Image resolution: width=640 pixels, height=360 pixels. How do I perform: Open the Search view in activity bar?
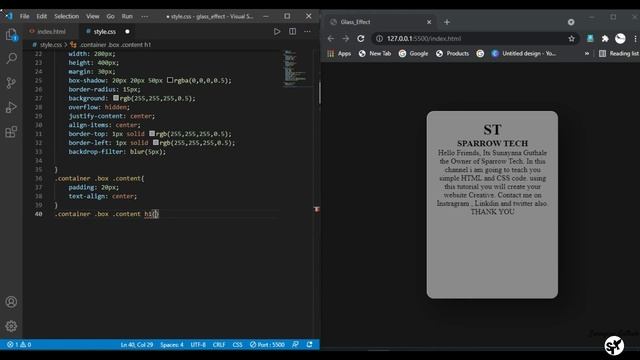coord(11,58)
